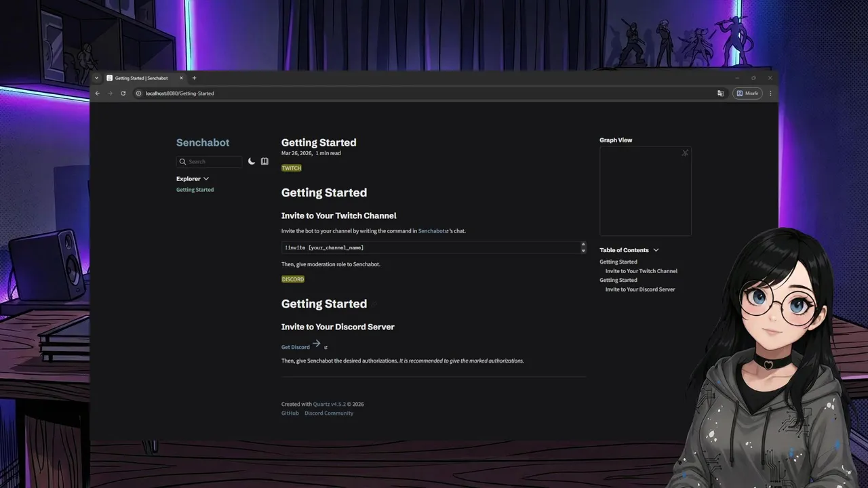Viewport: 868px width, 488px height.
Task: Open the browser three-dot menu
Action: click(770, 94)
